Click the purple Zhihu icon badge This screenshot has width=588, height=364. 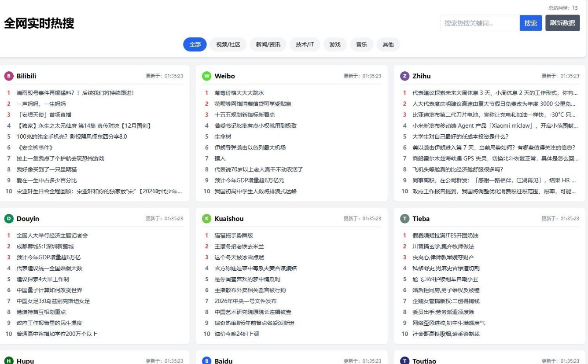tap(404, 76)
